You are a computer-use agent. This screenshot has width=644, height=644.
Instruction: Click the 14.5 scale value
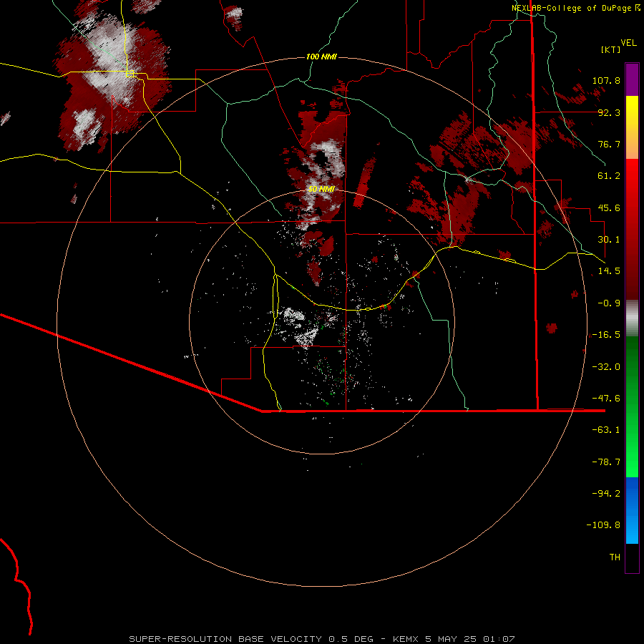tap(609, 271)
